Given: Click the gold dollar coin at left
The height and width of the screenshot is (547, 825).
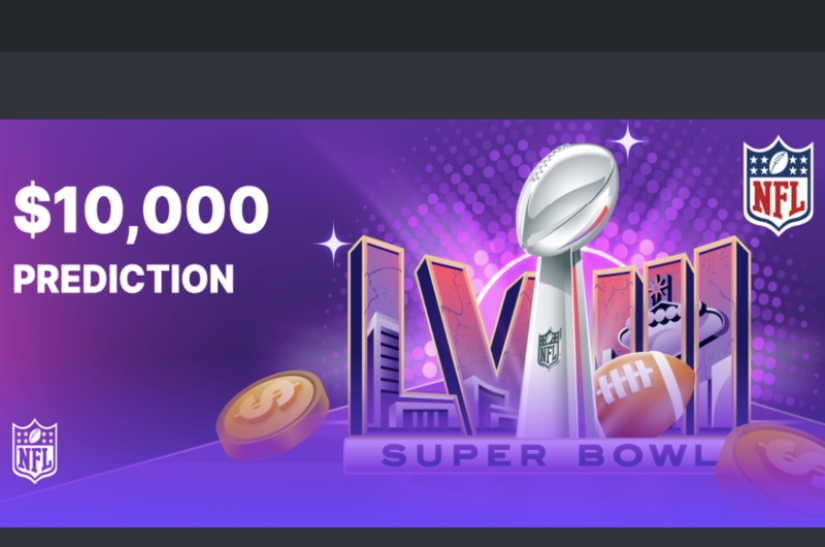Looking at the screenshot, I should tap(273, 413).
